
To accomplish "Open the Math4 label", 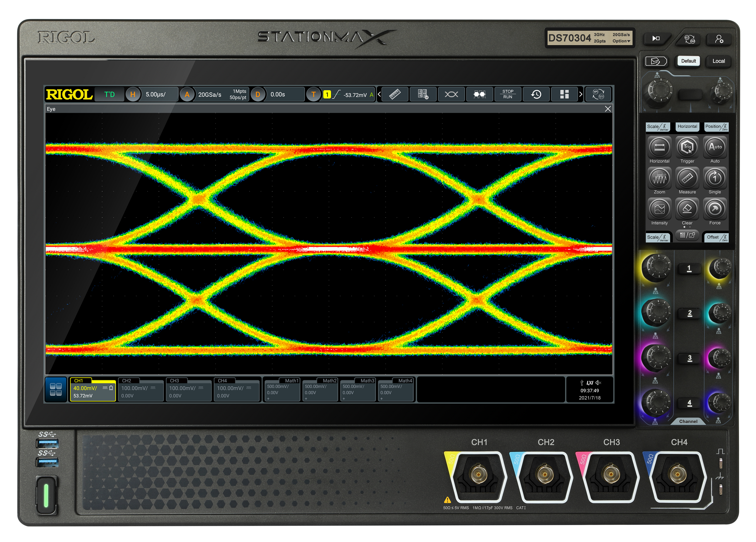I will coord(396,389).
